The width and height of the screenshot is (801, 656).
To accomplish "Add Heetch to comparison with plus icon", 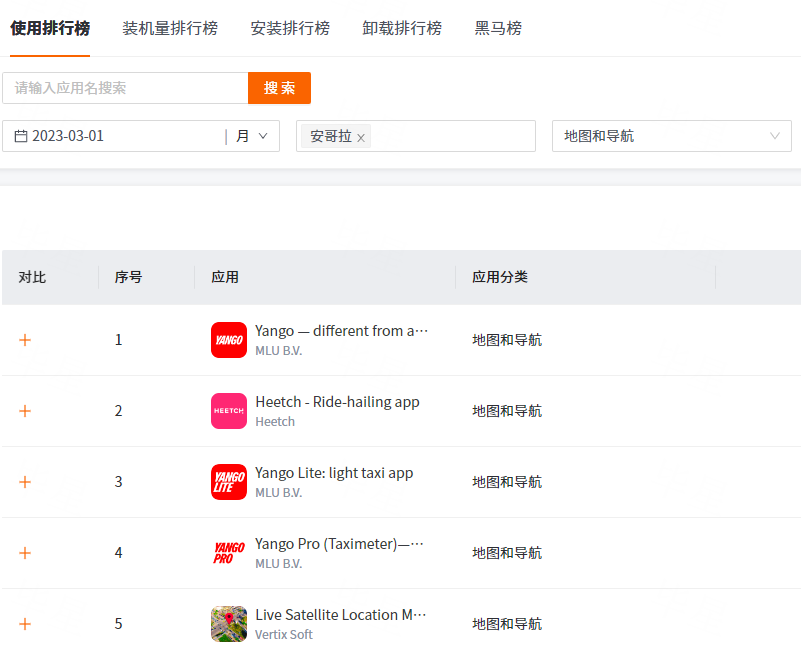I will click(x=25, y=411).
